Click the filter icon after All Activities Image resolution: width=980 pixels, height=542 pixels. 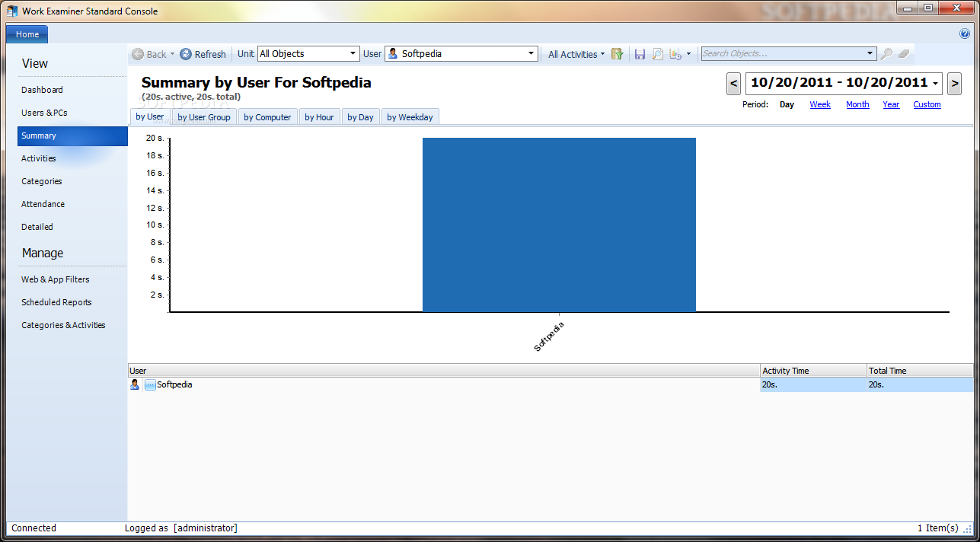(617, 54)
